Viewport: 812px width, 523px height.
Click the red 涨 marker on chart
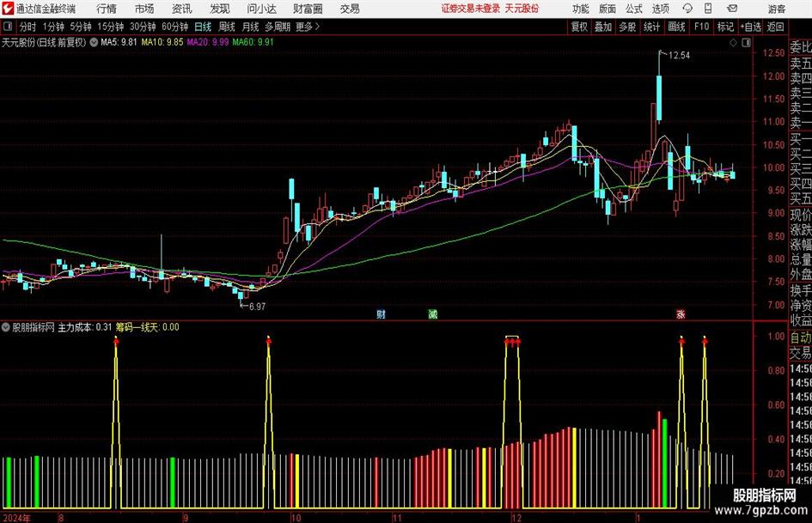(x=681, y=314)
